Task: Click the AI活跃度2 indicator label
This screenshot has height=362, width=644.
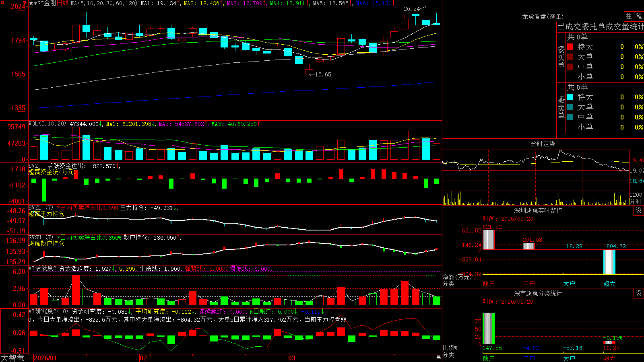Action: [42, 268]
